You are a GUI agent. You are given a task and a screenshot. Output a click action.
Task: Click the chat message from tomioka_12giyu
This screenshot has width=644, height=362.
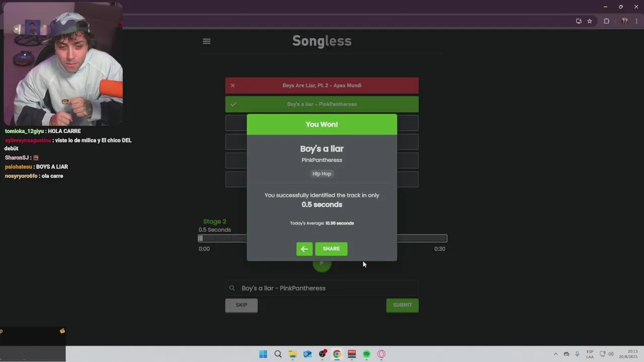tap(43, 131)
